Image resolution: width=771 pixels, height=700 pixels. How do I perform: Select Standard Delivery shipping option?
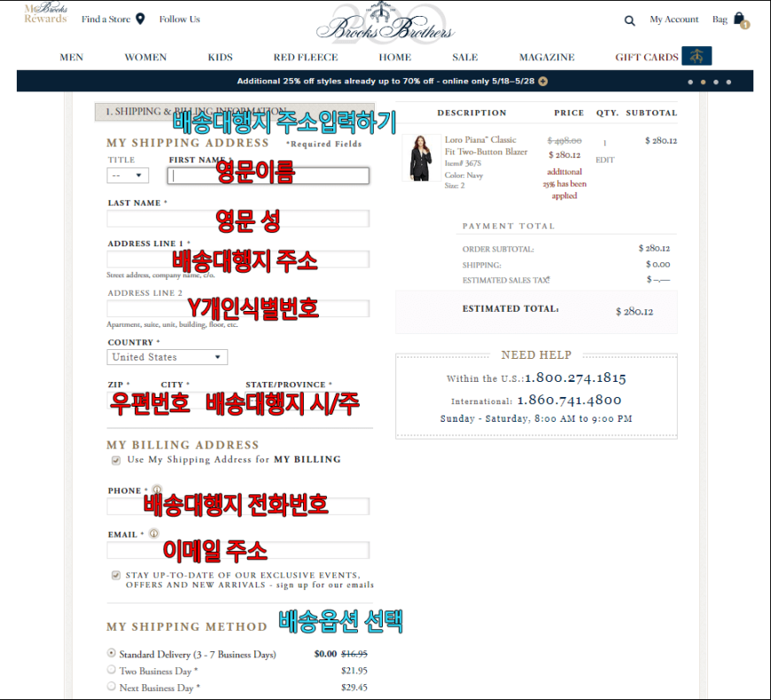pos(112,653)
